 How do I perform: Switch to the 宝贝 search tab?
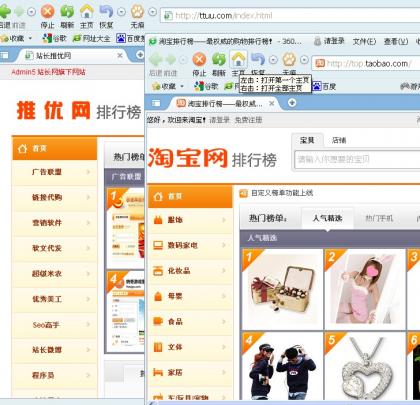[307, 140]
